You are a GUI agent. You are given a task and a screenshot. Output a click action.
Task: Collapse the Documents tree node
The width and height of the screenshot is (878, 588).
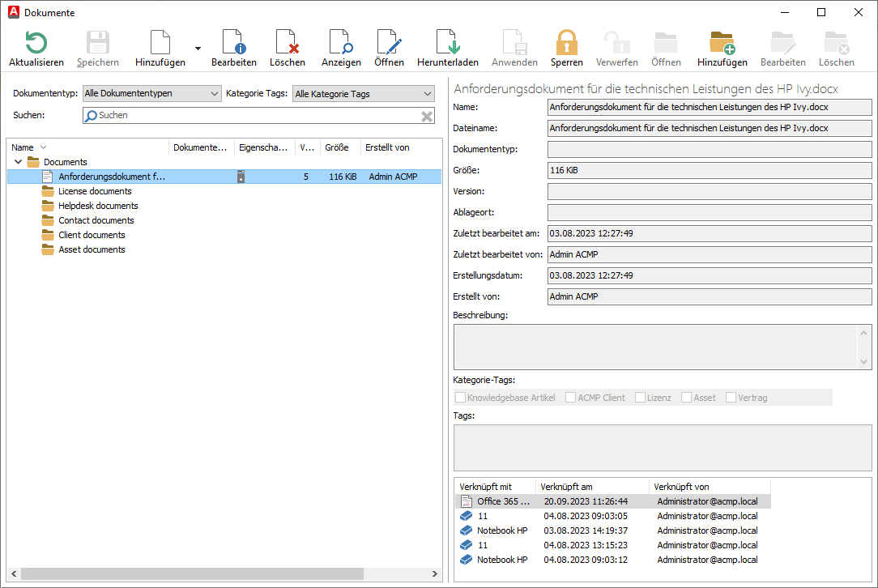18,162
